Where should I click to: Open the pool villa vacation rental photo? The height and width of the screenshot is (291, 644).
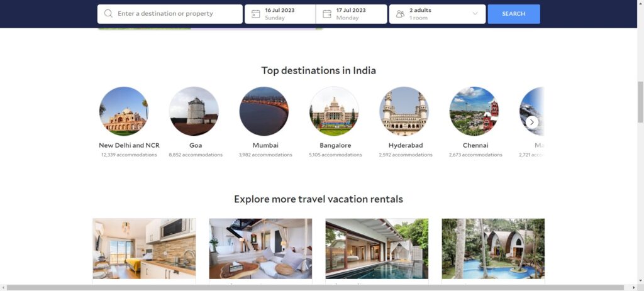point(377,249)
